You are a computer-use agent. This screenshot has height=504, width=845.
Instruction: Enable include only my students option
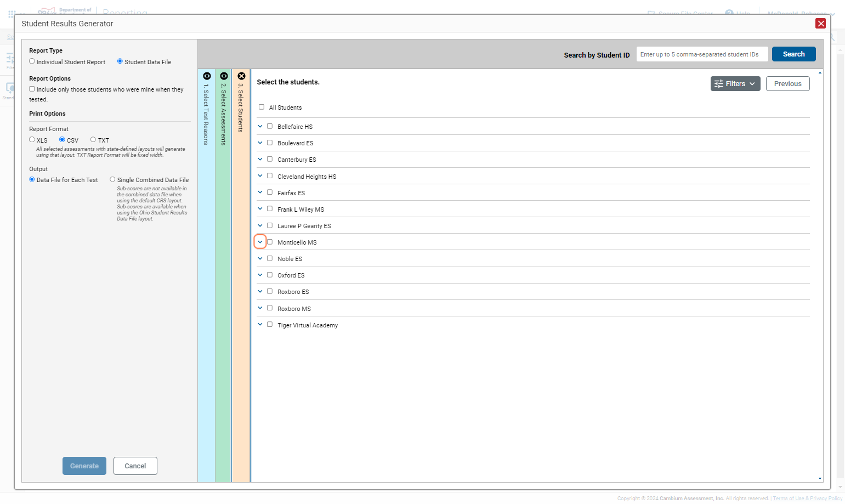tap(32, 89)
